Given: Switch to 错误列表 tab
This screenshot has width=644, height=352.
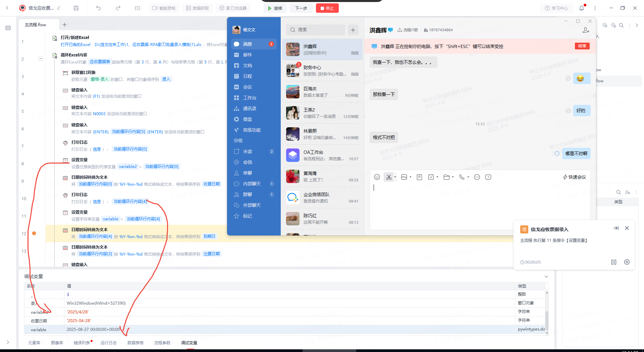Looking at the screenshot, I should pyautogui.click(x=82, y=343).
